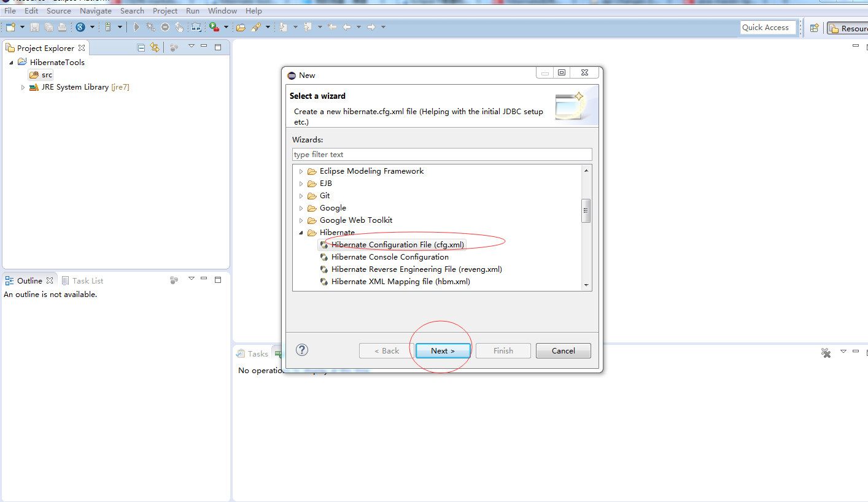Click the Forward navigation arrow icon
This screenshot has height=502, width=868.
(x=371, y=27)
